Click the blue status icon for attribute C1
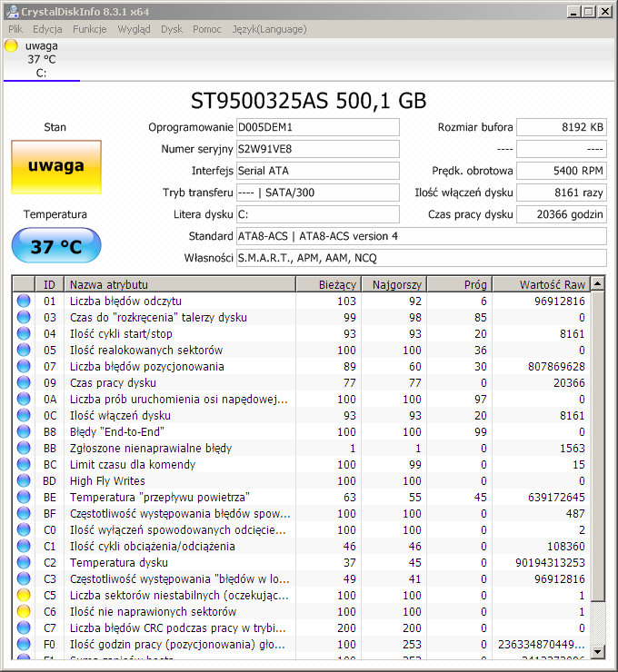Screen dimensions: 618x672 point(24,546)
